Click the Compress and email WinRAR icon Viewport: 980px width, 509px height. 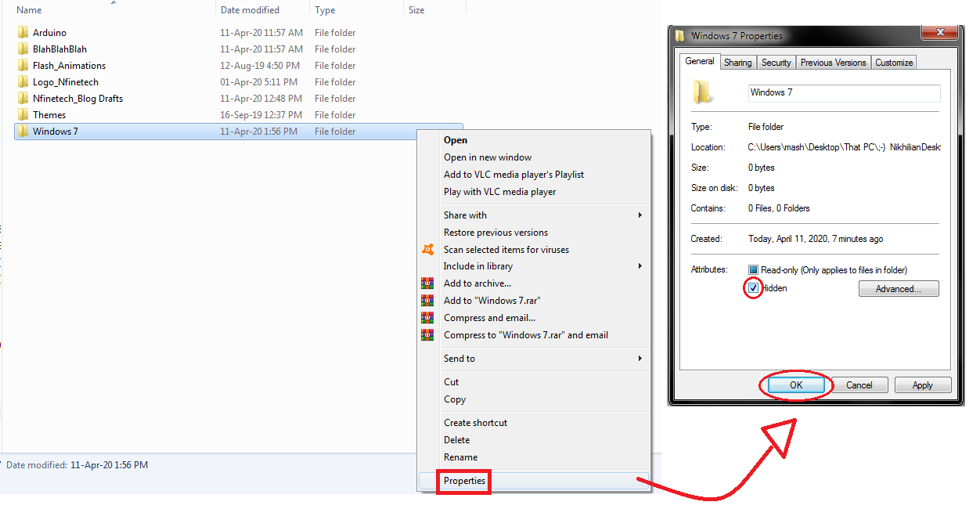coord(427,317)
